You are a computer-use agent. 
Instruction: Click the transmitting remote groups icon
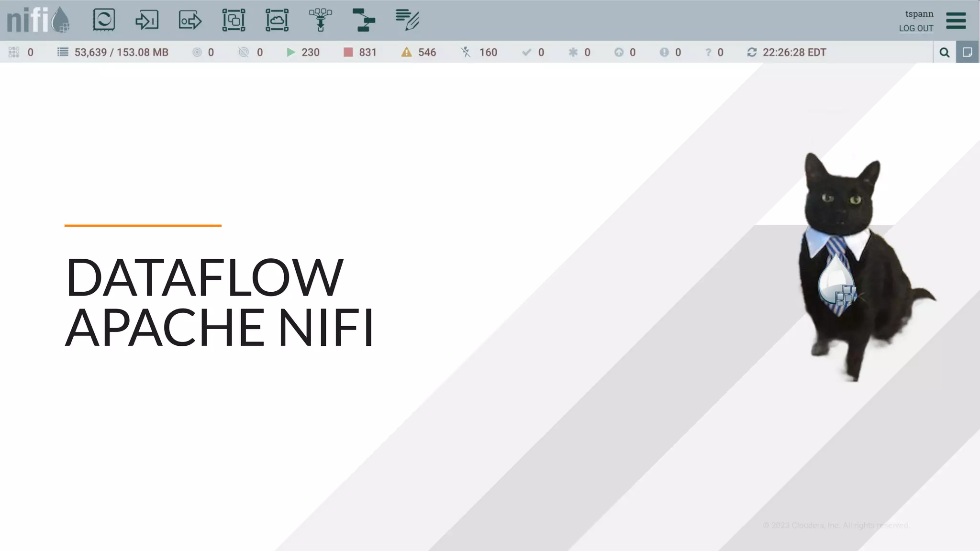click(197, 52)
